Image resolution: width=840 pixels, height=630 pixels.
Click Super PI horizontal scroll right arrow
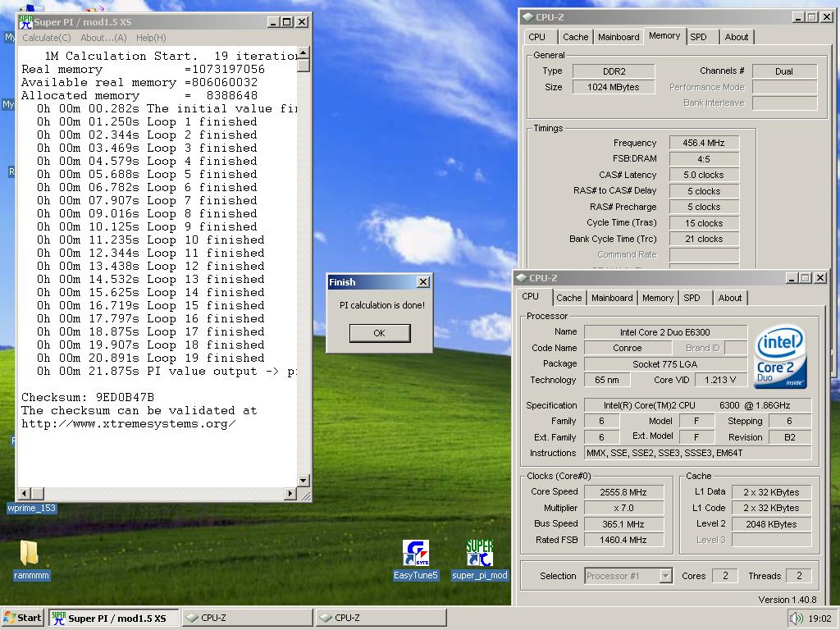(290, 493)
